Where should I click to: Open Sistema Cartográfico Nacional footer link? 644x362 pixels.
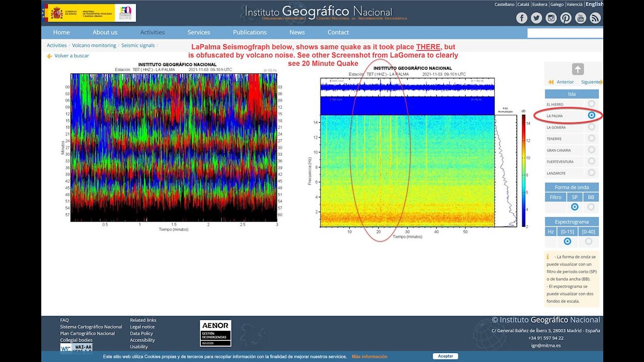(91, 327)
